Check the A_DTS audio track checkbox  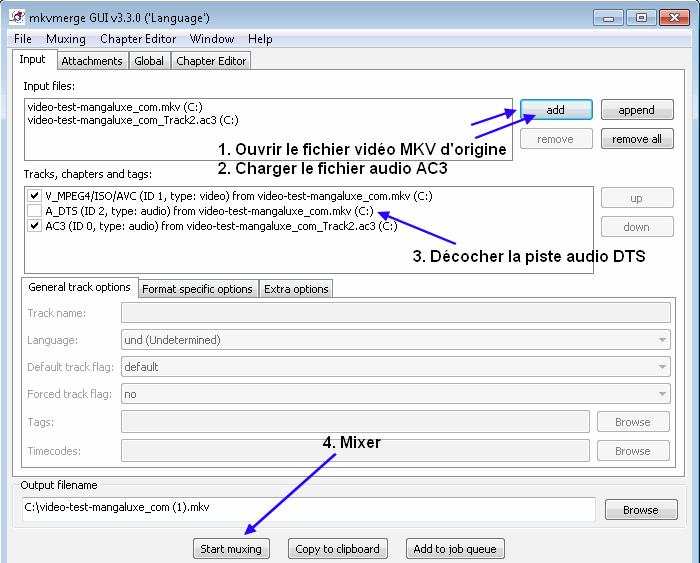pos(34,211)
